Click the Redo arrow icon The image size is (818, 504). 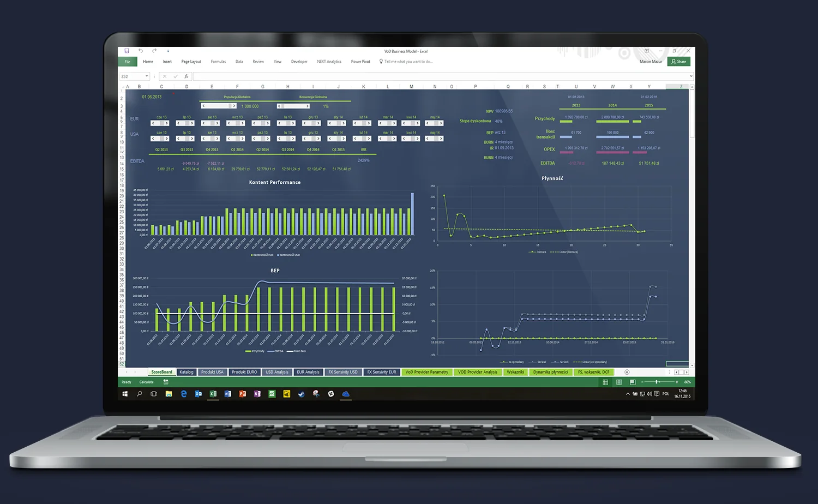(x=154, y=51)
